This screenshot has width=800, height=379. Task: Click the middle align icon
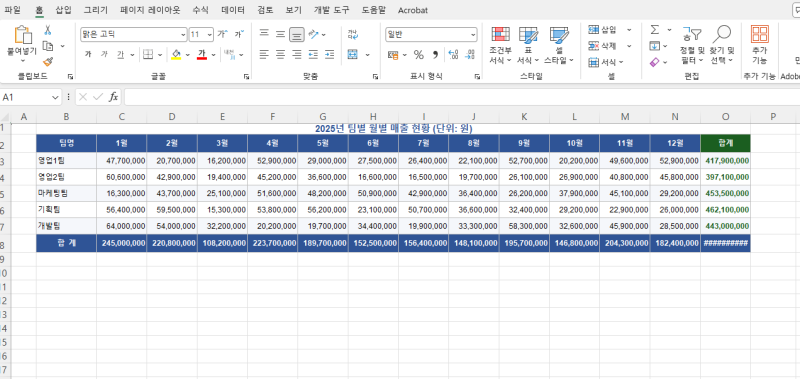pyautogui.click(x=280, y=34)
